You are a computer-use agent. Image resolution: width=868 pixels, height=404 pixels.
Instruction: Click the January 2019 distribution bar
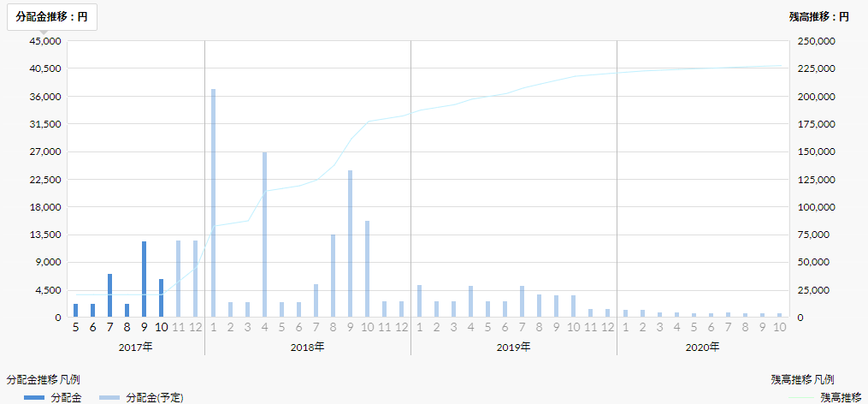420,301
